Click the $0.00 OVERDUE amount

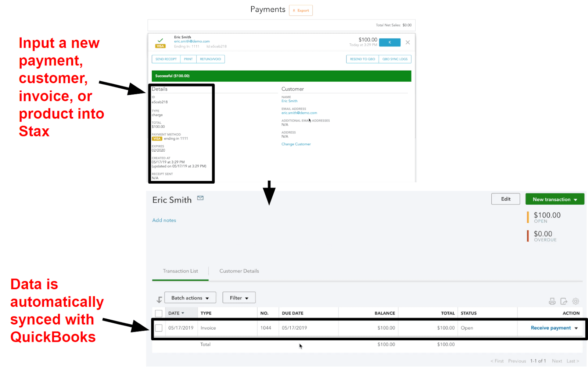(543, 234)
